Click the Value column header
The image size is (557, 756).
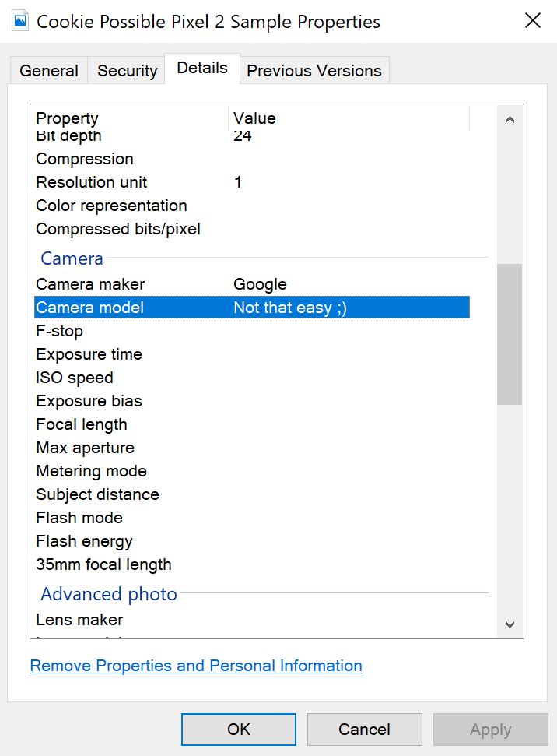pyautogui.click(x=349, y=118)
